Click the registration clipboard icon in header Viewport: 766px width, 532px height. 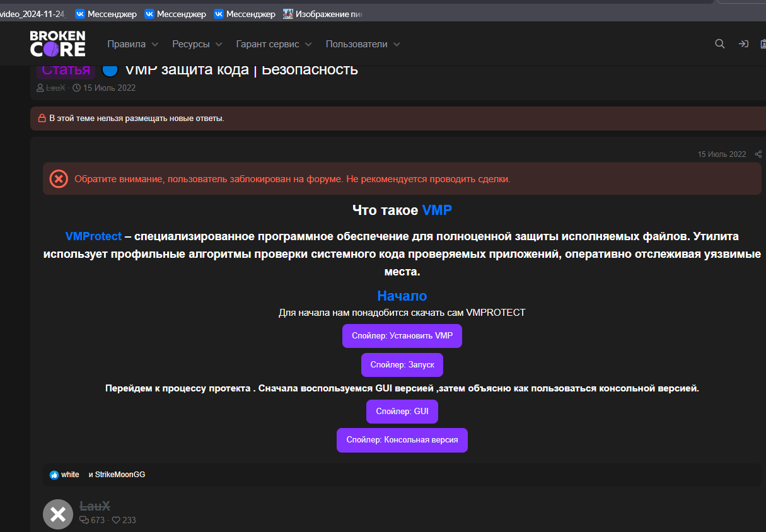762,44
